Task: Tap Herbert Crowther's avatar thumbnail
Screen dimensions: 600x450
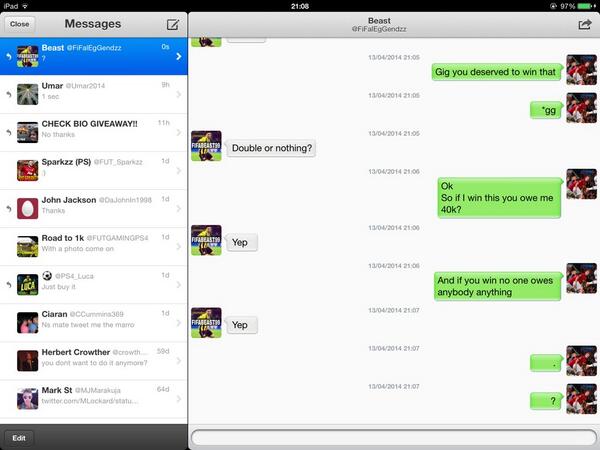Action: pos(28,361)
